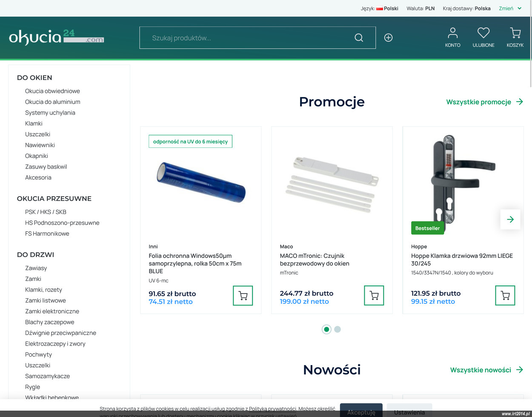Open Elektrozaczepy i zwory category
The width and height of the screenshot is (532, 417).
[x=55, y=344]
